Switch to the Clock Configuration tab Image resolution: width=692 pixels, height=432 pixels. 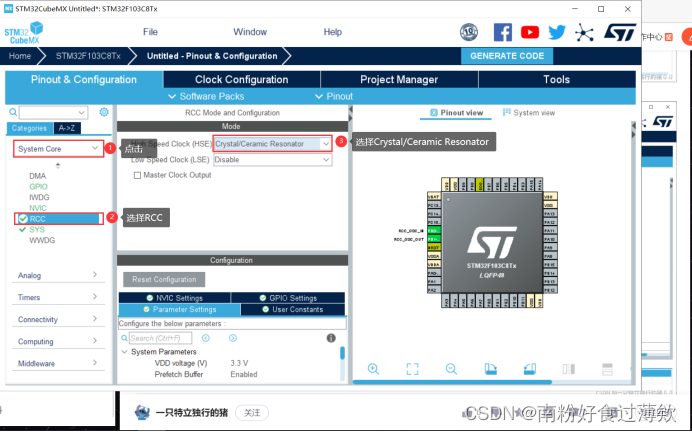242,80
